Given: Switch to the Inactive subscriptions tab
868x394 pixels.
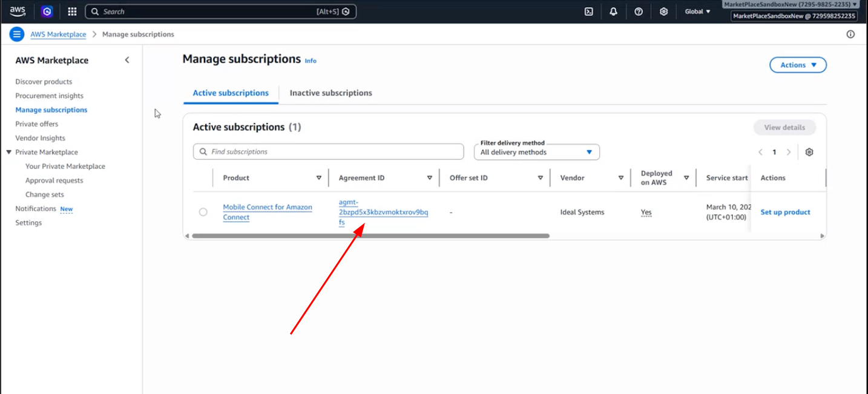Looking at the screenshot, I should pyautogui.click(x=331, y=93).
